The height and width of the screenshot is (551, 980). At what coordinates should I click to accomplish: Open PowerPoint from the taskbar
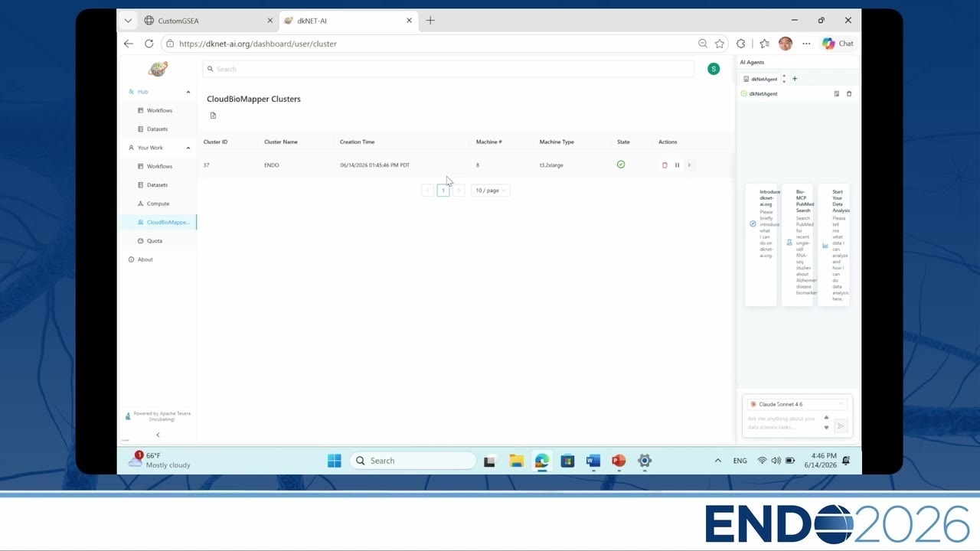[x=619, y=461]
